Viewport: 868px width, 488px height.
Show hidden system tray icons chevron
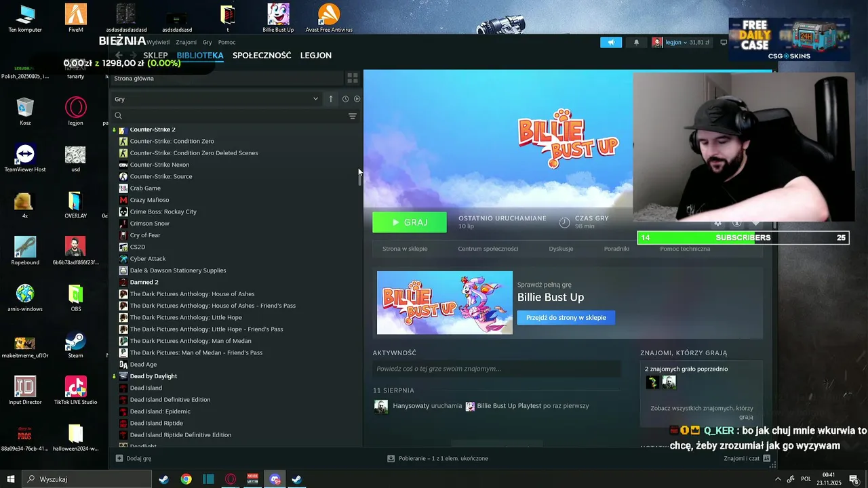click(777, 479)
